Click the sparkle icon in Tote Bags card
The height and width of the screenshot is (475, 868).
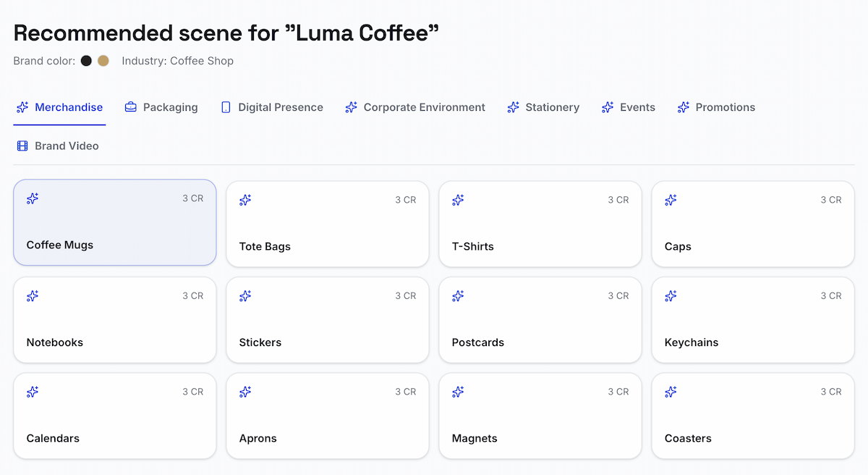(245, 200)
